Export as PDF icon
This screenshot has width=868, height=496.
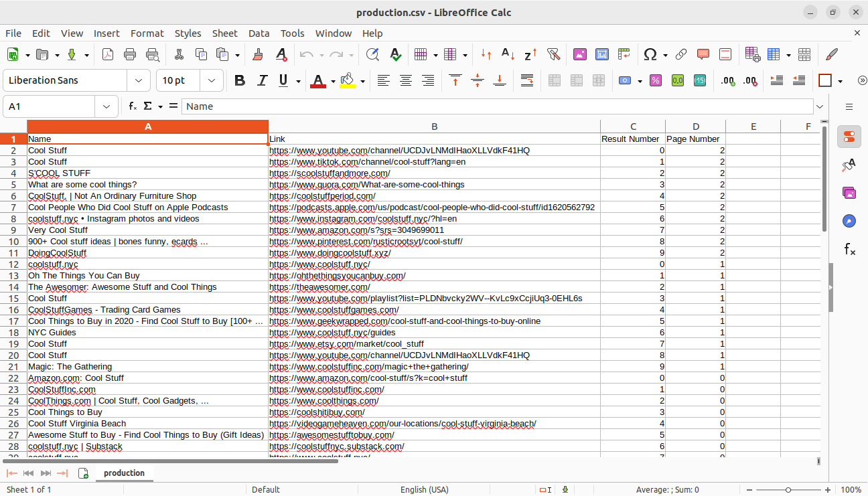[108, 55]
